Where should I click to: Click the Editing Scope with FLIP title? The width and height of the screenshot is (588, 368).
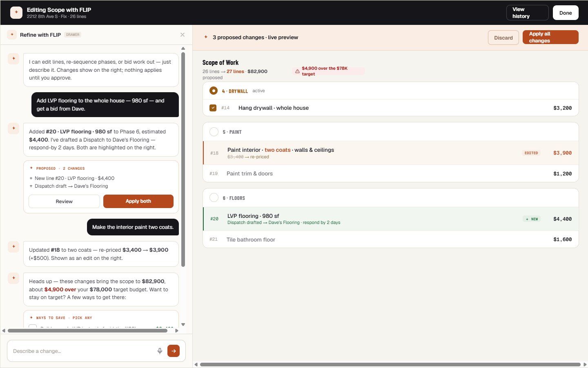click(x=59, y=10)
